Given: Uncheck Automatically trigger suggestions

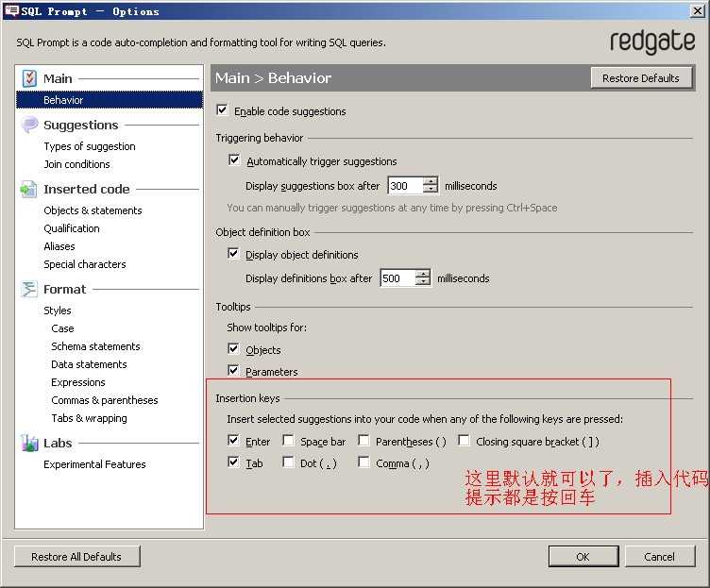Looking at the screenshot, I should pyautogui.click(x=234, y=160).
